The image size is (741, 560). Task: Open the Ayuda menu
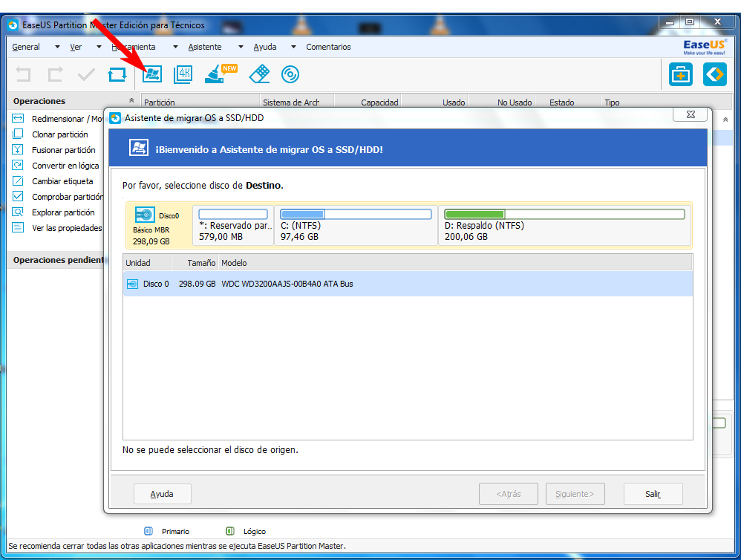point(264,47)
